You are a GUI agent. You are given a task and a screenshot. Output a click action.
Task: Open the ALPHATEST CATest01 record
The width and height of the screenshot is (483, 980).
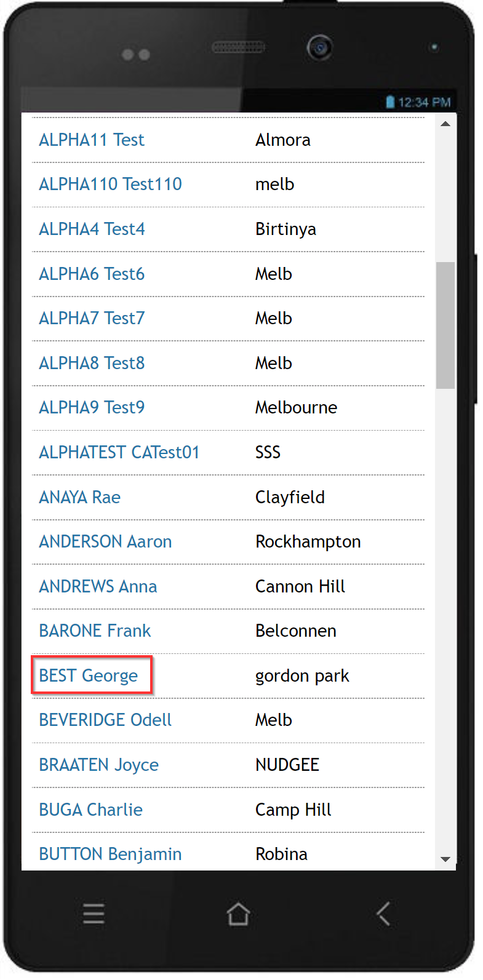click(119, 452)
